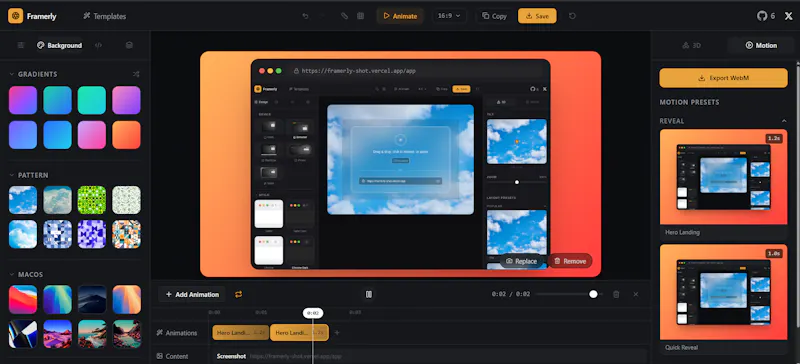Select the pale speckled green pattern

click(x=127, y=200)
